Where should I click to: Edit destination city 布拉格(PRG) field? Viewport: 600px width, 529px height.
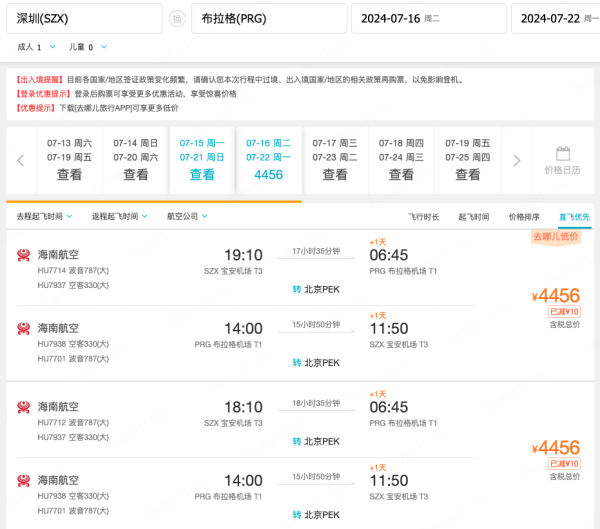[x=269, y=18]
